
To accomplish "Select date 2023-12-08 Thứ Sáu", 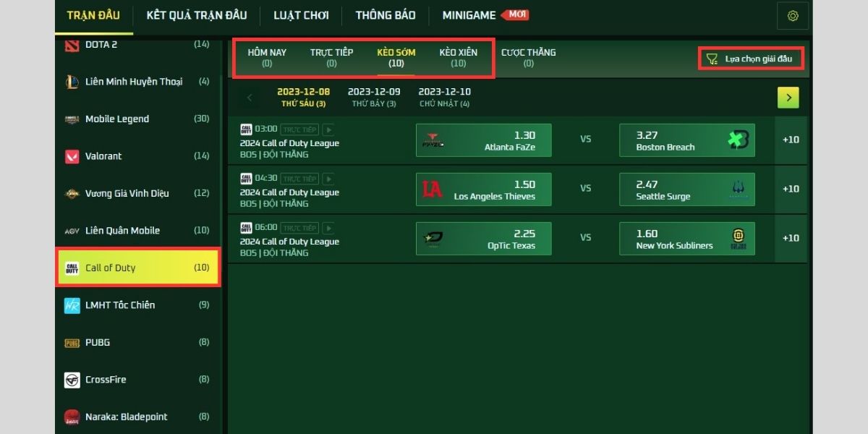I will [x=304, y=98].
